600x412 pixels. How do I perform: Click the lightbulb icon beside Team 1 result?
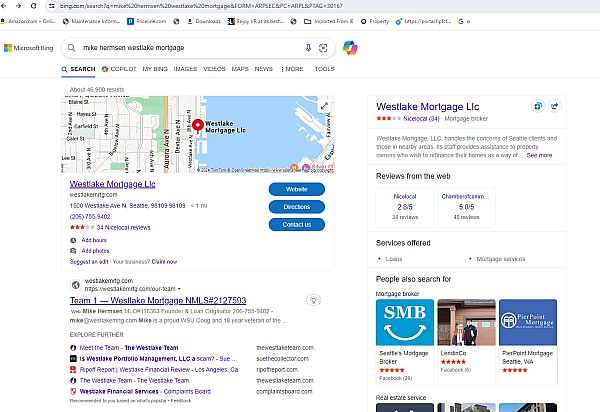(x=313, y=300)
